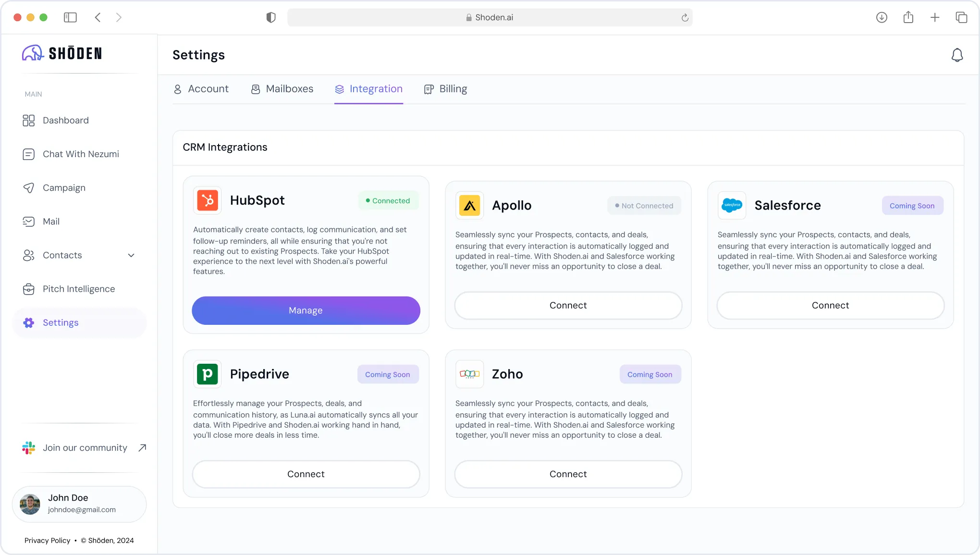Open browser downloads
This screenshot has width=980, height=555.
pos(882,17)
